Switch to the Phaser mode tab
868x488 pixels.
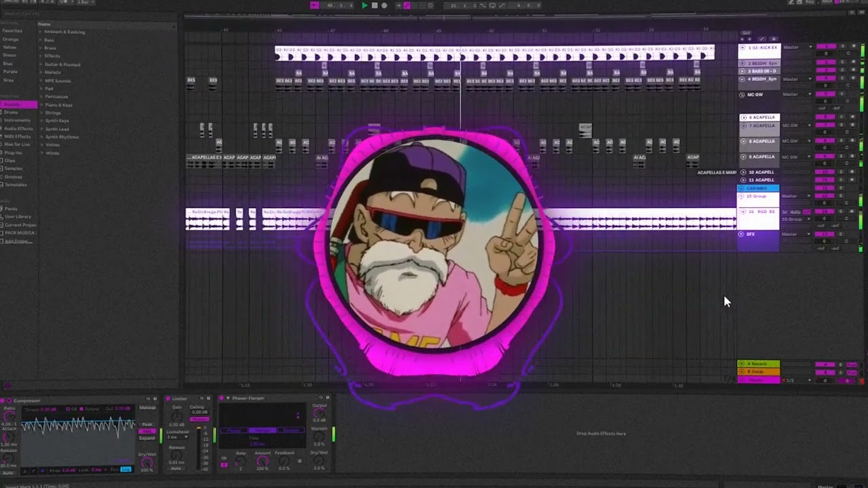point(234,430)
